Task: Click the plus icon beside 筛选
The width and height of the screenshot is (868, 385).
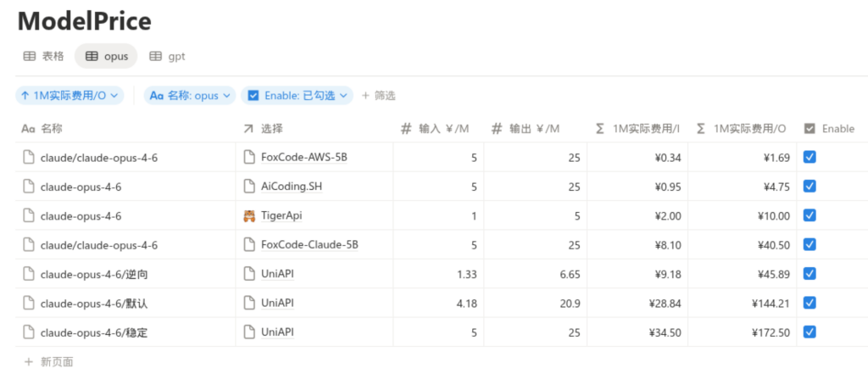Action: pyautogui.click(x=366, y=96)
